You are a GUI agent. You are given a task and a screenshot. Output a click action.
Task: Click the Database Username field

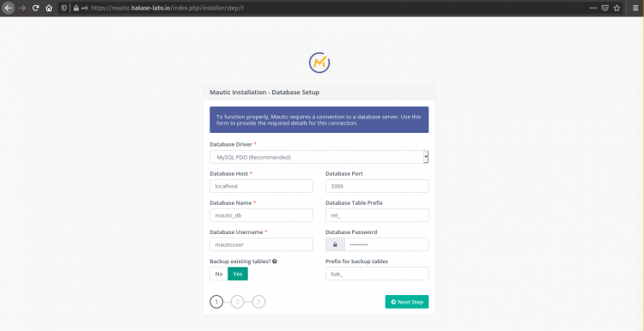tap(261, 244)
